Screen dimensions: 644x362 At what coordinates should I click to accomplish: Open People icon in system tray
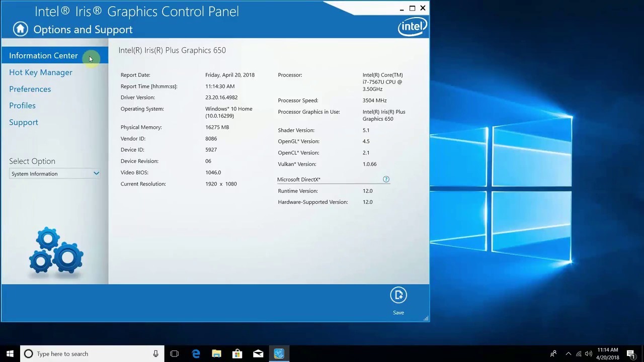553,353
